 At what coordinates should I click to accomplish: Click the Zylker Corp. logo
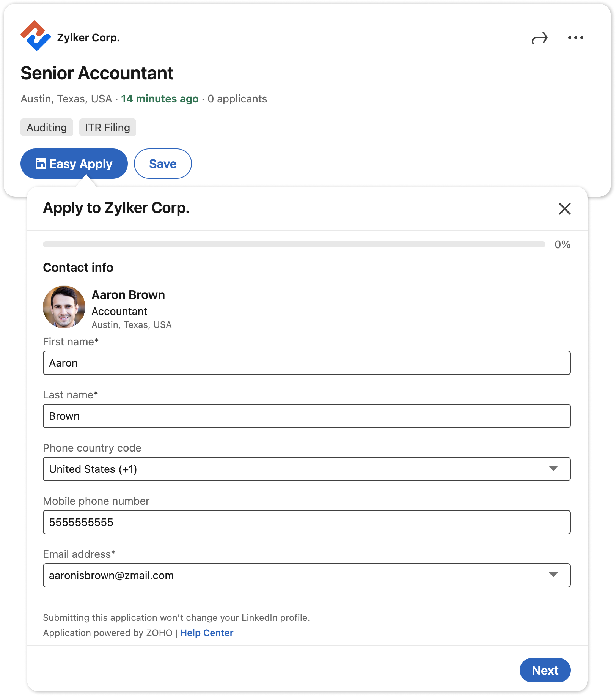pos(35,36)
